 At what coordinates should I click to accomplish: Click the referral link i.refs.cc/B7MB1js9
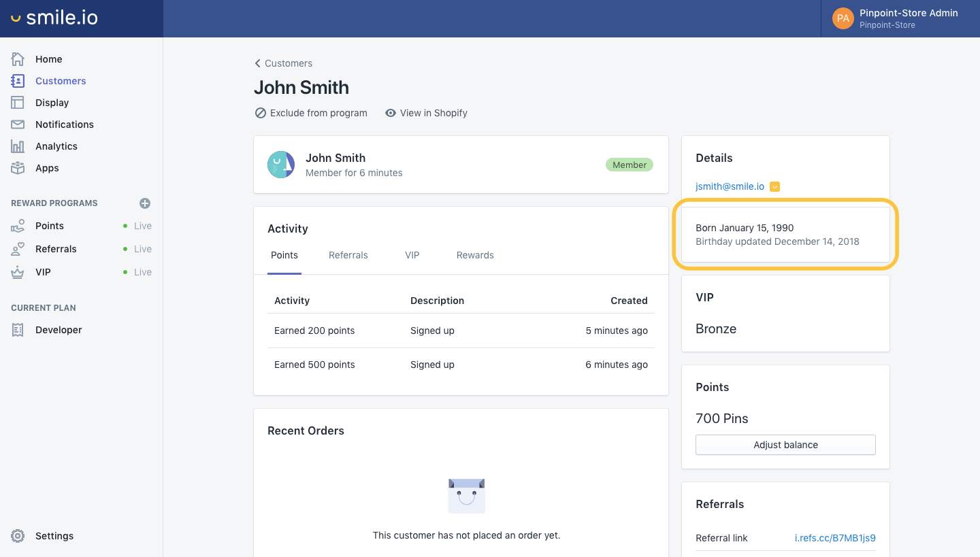[x=834, y=538]
